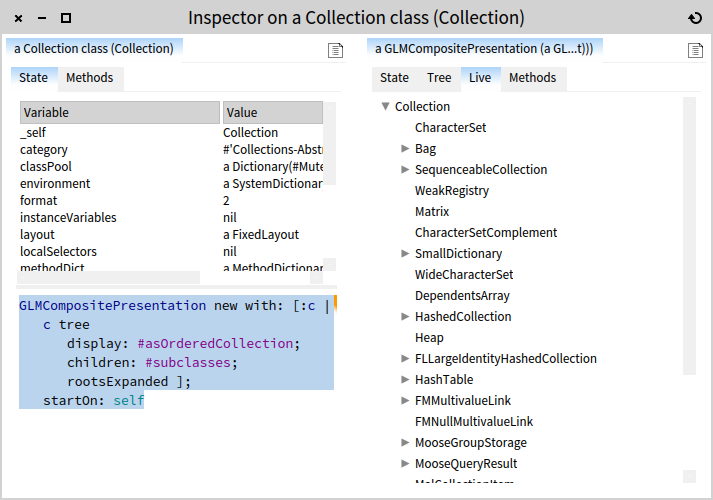
Task: Select 'a GLMCompositePresentation' pane title
Action: pyautogui.click(x=484, y=49)
